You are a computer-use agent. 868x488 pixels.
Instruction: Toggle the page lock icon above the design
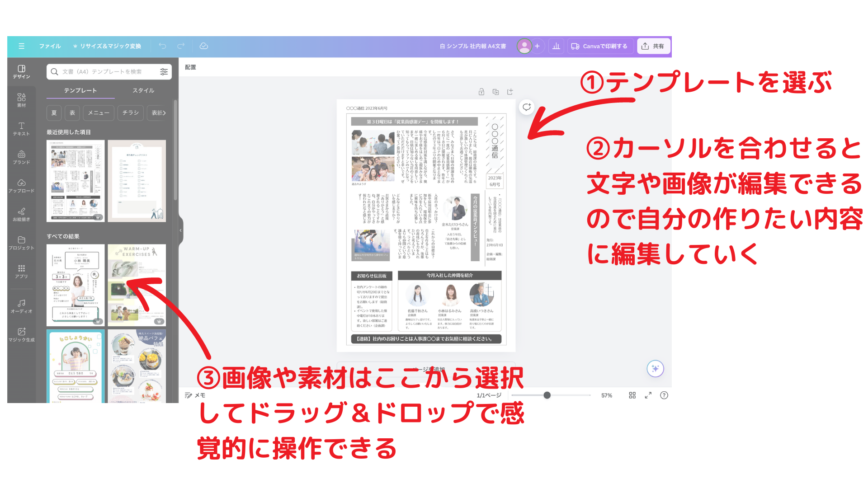481,91
